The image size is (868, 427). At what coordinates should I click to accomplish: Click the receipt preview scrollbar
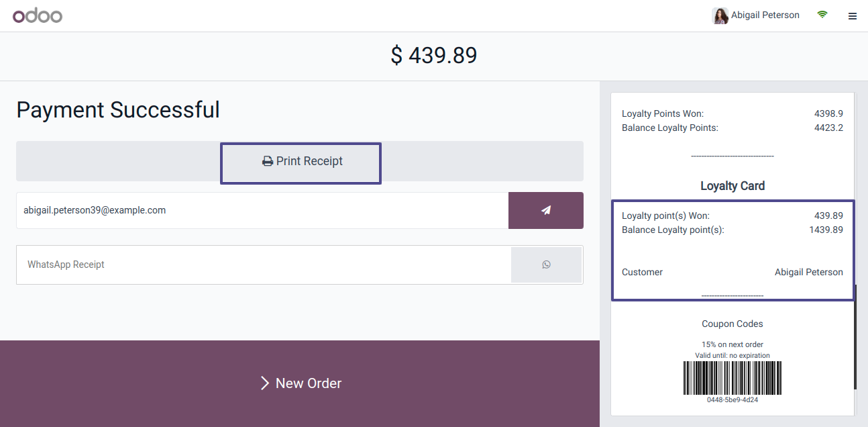(x=855, y=336)
